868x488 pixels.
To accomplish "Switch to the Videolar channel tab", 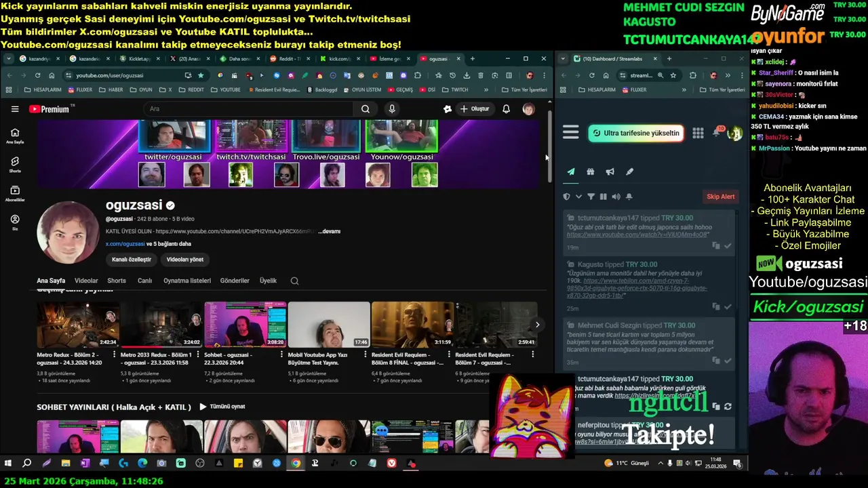I will coord(86,281).
